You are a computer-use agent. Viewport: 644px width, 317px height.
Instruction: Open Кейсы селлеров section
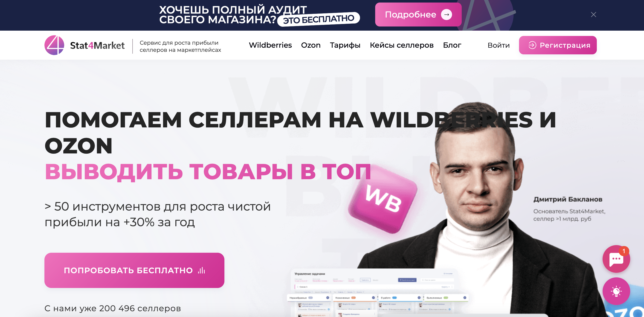click(401, 45)
